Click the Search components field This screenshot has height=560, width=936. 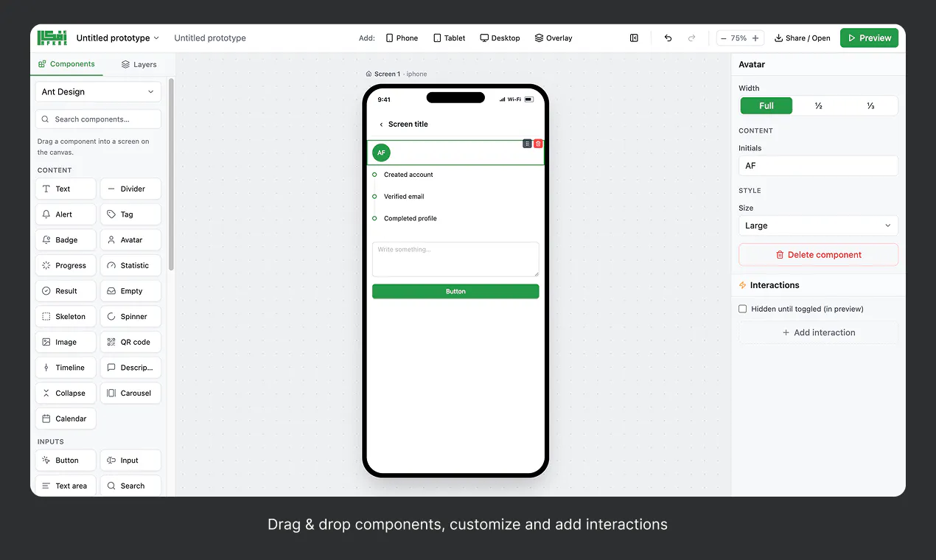(98, 119)
